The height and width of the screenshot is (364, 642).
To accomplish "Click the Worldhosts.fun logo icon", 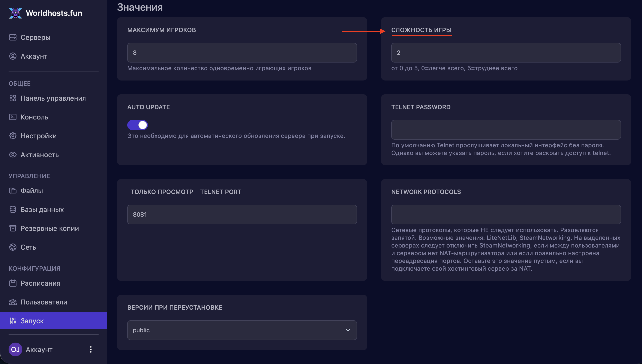I will pyautogui.click(x=15, y=13).
